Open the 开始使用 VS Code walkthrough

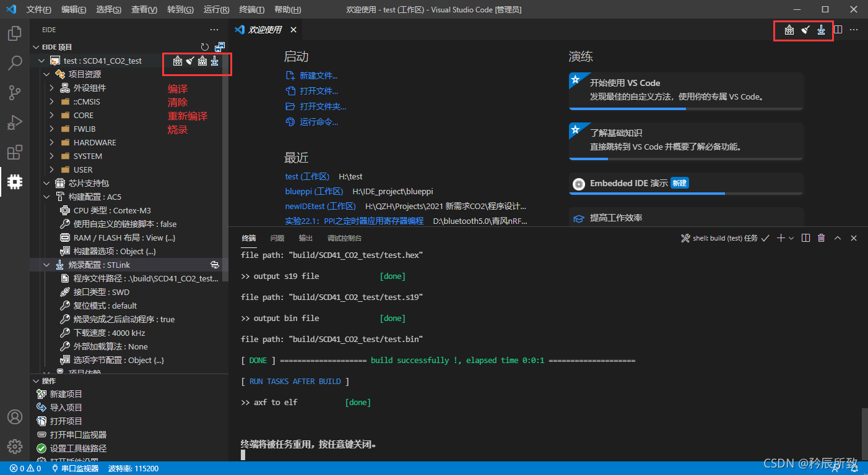pos(685,90)
